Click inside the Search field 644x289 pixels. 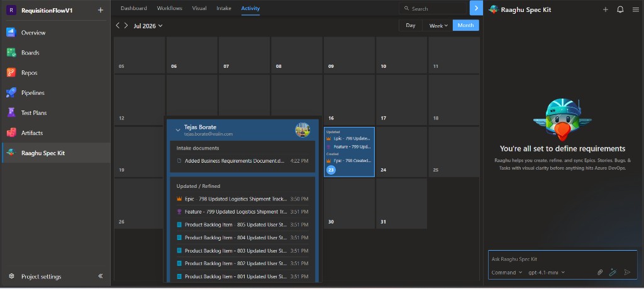(434, 8)
